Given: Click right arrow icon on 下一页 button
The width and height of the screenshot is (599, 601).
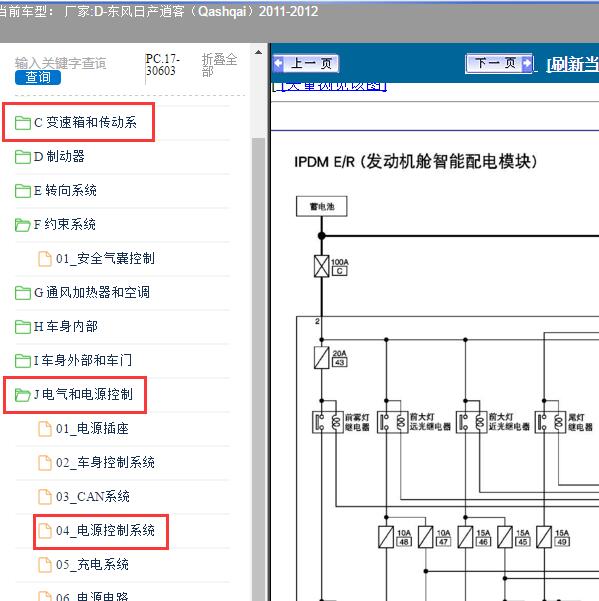Looking at the screenshot, I should pyautogui.click(x=527, y=63).
